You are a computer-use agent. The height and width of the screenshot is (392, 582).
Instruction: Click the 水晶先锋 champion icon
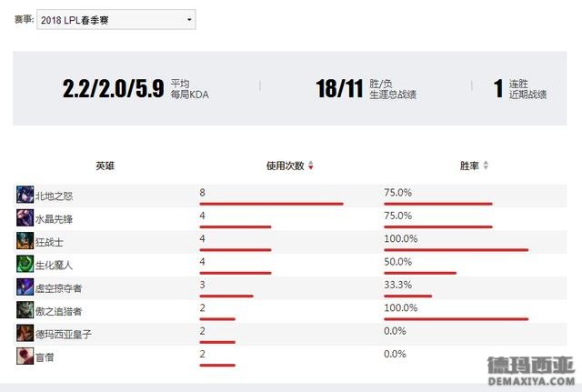coord(25,218)
